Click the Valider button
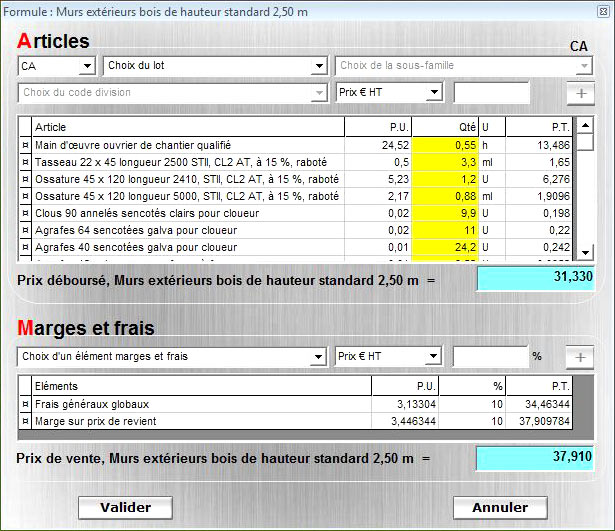This screenshot has height=531, width=615. click(126, 507)
